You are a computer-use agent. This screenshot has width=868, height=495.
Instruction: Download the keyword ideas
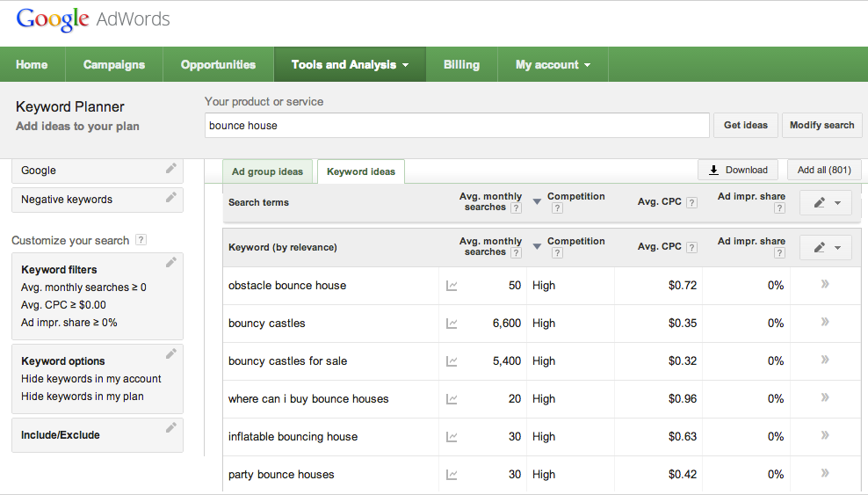(x=738, y=171)
